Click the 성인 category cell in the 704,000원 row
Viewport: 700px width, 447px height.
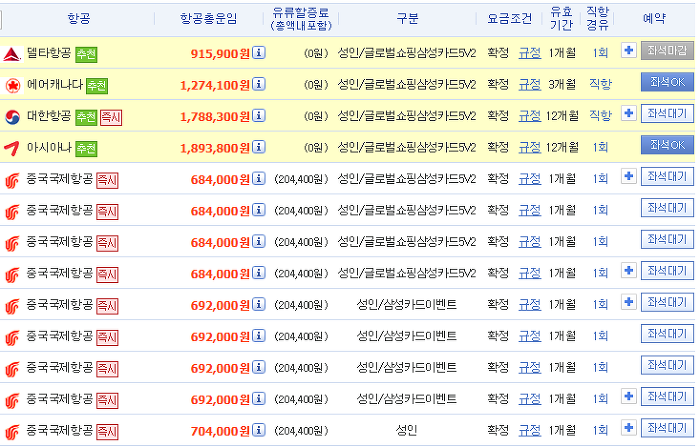click(406, 430)
